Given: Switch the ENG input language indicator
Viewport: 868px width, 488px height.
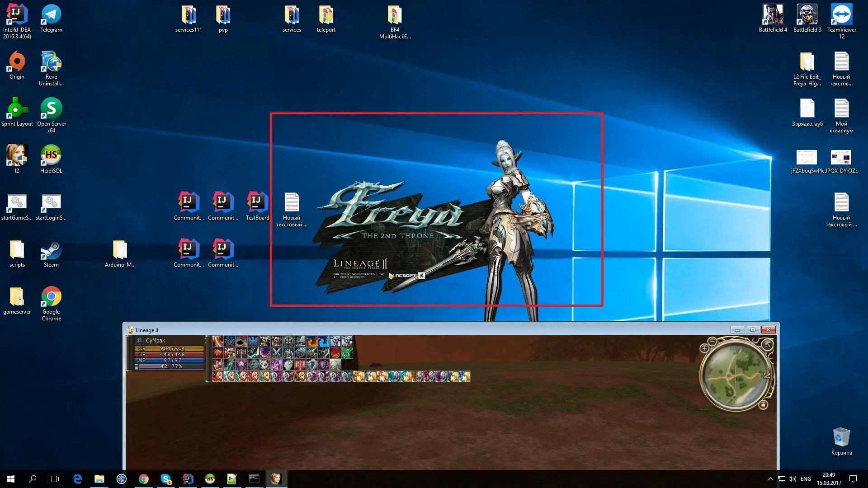Looking at the screenshot, I should point(806,479).
